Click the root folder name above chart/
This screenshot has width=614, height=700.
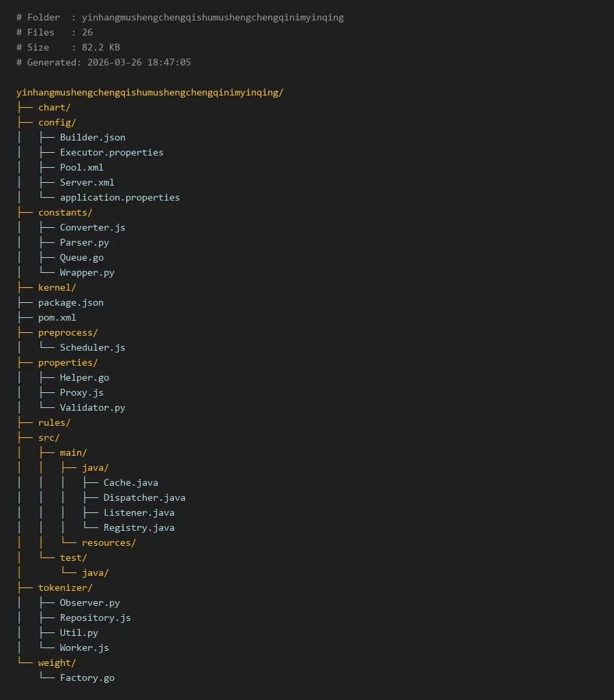point(149,92)
